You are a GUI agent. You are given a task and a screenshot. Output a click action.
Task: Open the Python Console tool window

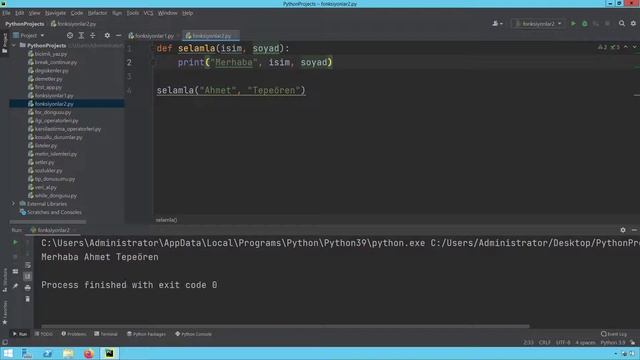193,334
